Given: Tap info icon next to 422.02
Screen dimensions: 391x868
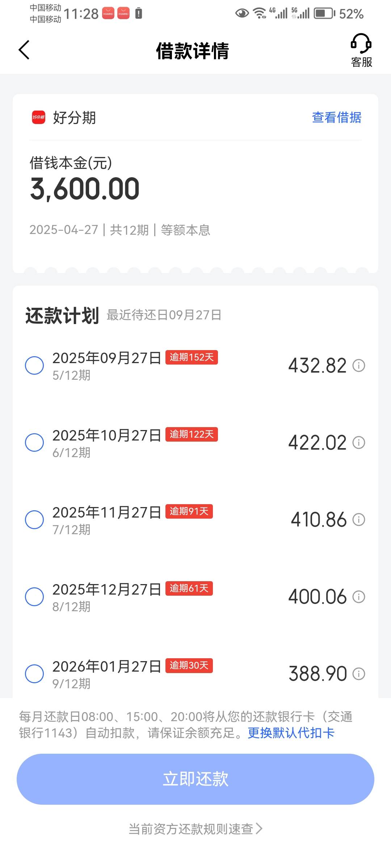Looking at the screenshot, I should click(x=359, y=442).
